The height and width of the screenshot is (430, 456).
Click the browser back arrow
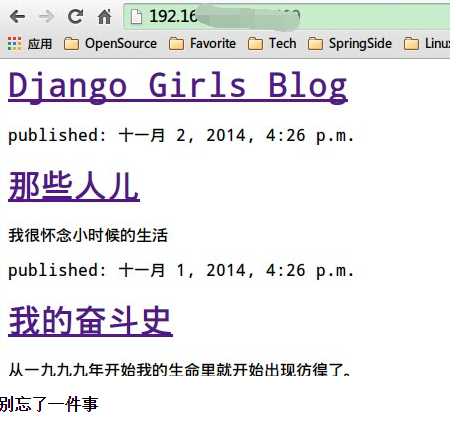pyautogui.click(x=17, y=16)
